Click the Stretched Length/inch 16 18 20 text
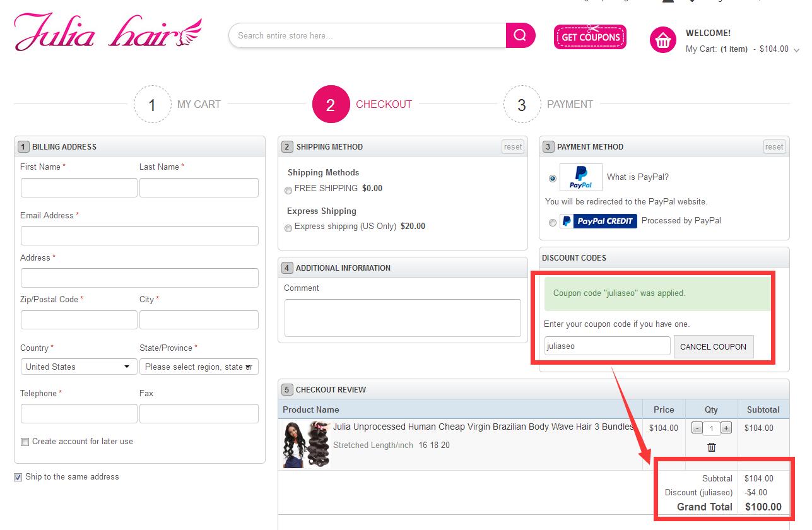This screenshot has width=812, height=530. pos(391,445)
